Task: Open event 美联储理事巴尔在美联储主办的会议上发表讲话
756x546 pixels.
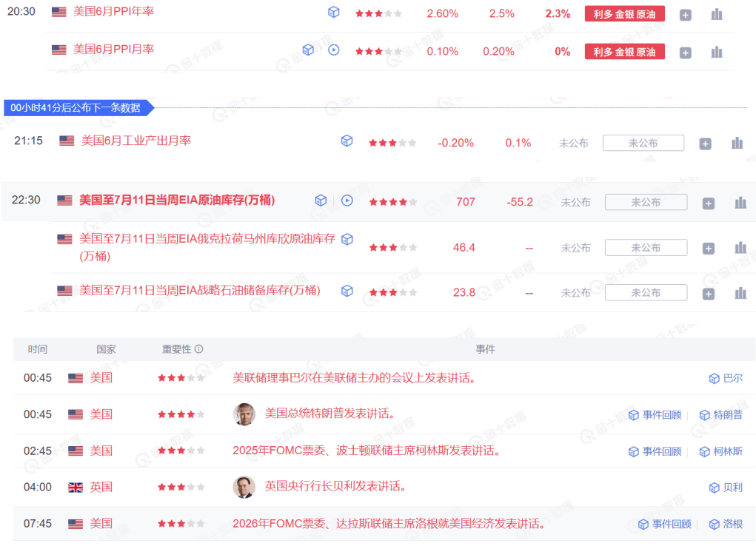Action: (x=355, y=378)
